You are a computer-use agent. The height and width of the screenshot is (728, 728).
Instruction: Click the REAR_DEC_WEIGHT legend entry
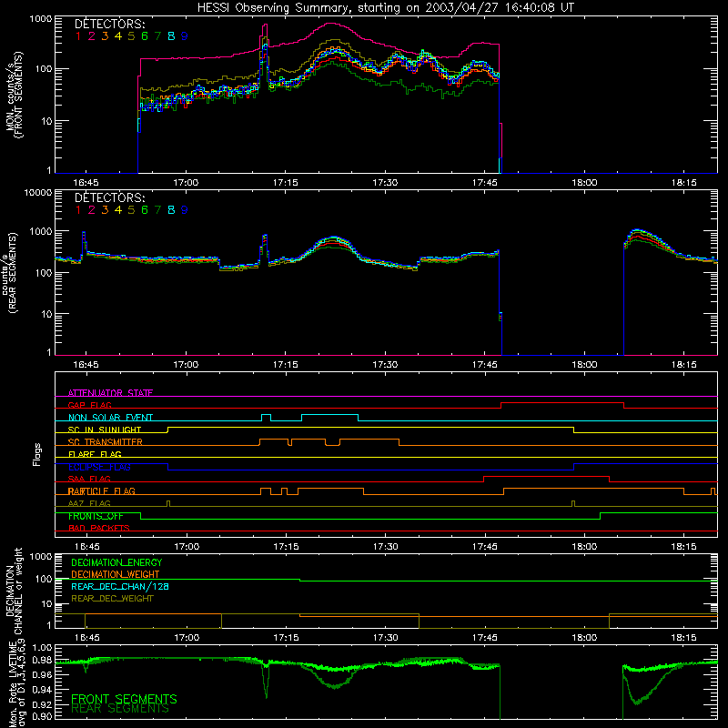pyautogui.click(x=112, y=599)
